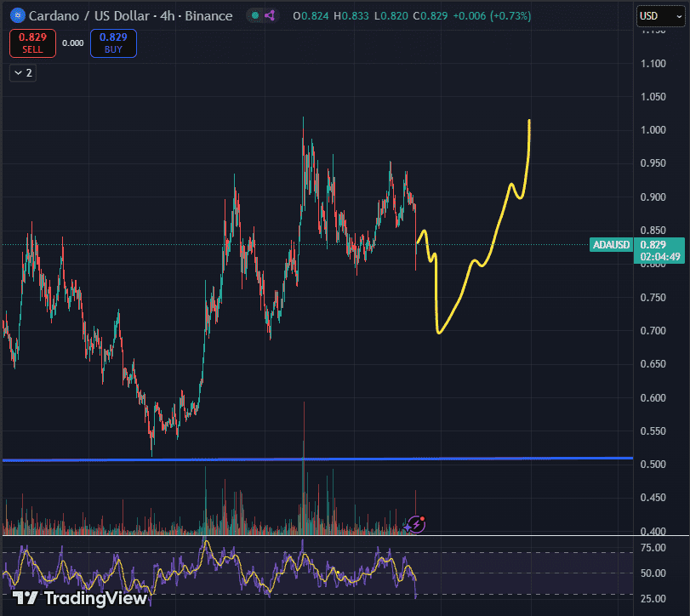Toggle the BUY side of the trade panel
Screen dimensions: 690x616
pos(113,43)
